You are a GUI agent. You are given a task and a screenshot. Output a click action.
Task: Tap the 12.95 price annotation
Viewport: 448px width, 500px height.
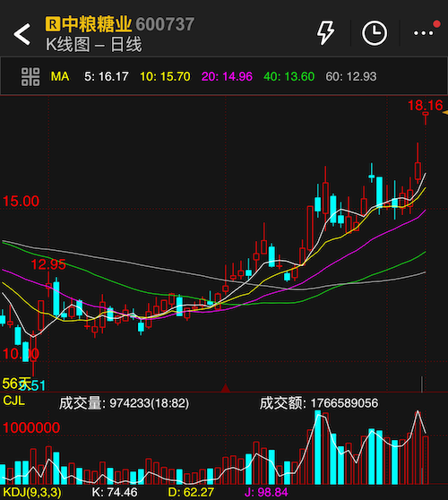48,264
